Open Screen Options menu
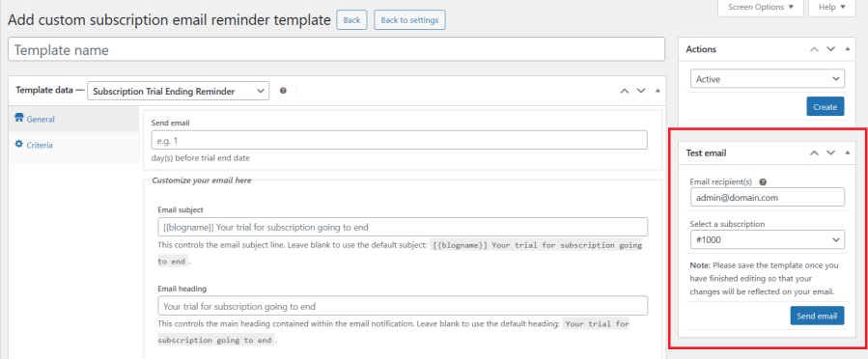Viewport: 868px width, 359px height. (x=761, y=7)
